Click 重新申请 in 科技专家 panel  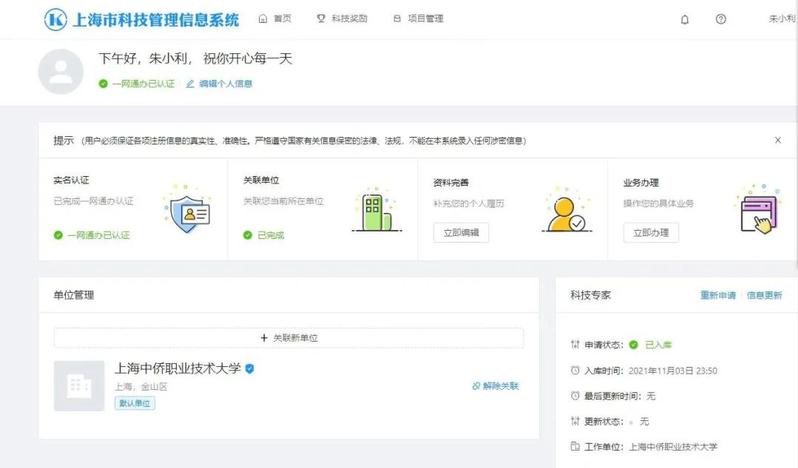717,296
